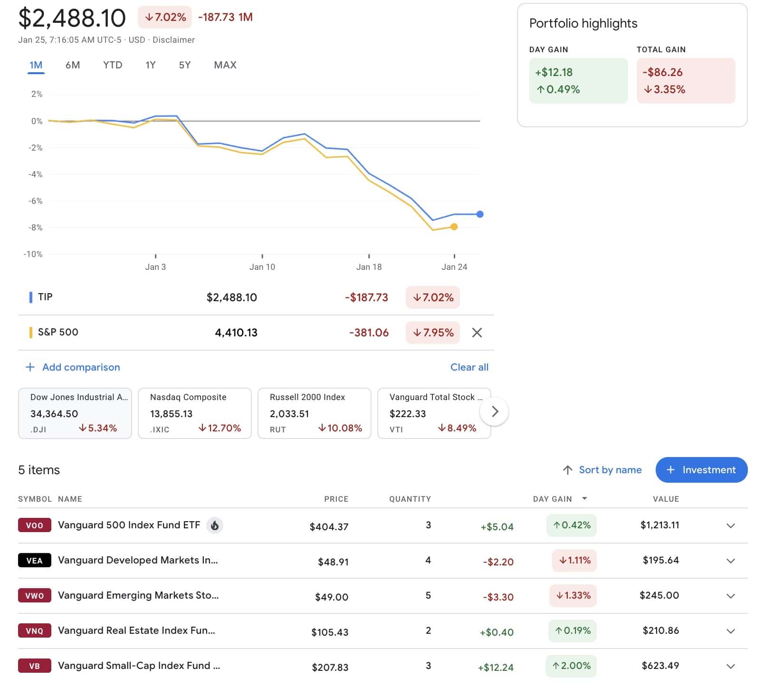
Task: Select the VB symbol badge
Action: 34,666
